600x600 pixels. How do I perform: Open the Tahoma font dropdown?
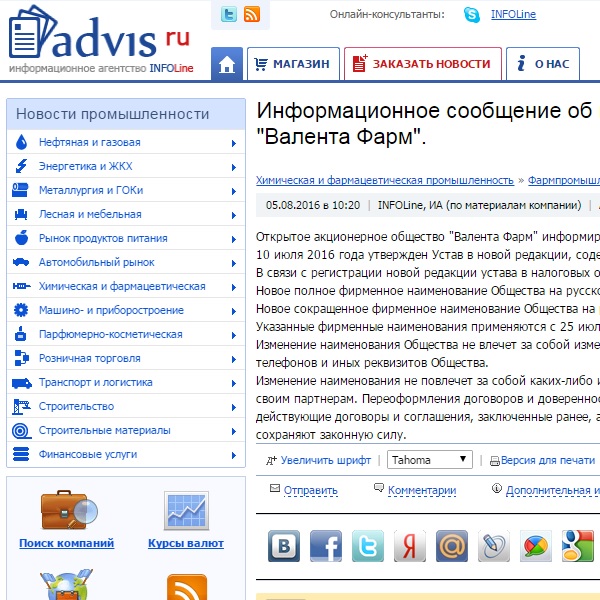pos(430,460)
